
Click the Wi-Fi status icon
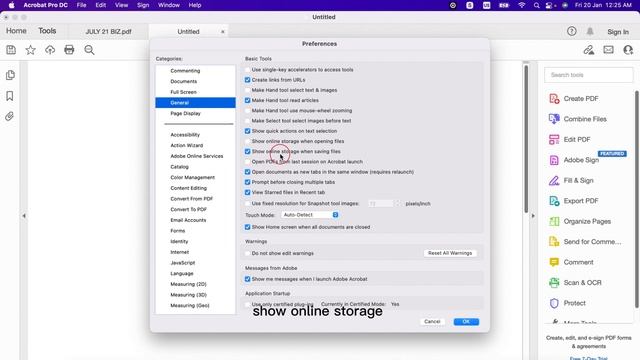[x=522, y=5]
